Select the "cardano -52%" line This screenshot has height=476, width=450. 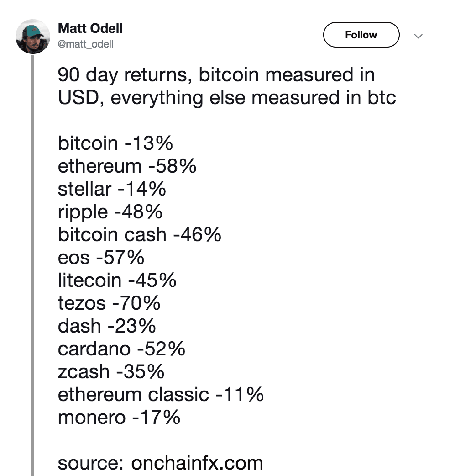click(x=121, y=349)
